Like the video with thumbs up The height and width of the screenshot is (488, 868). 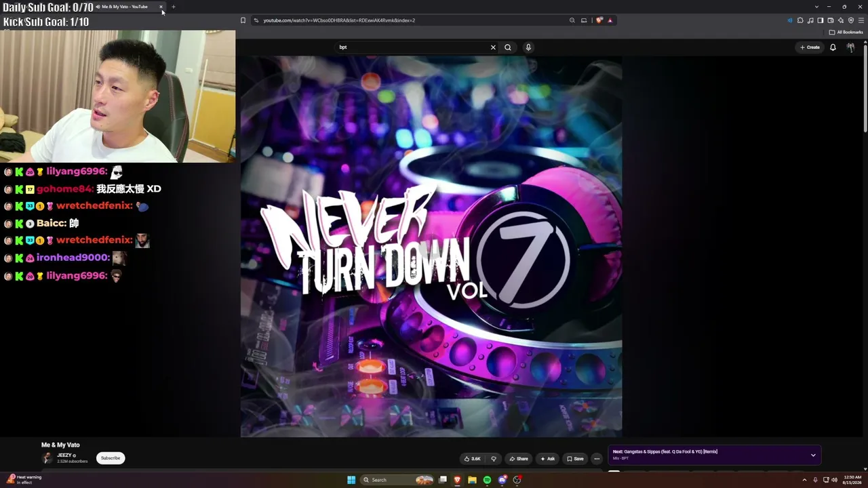pos(472,459)
